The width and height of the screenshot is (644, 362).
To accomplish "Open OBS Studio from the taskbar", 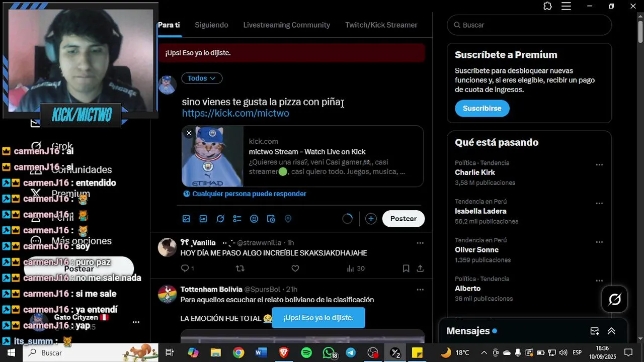I will [373, 353].
